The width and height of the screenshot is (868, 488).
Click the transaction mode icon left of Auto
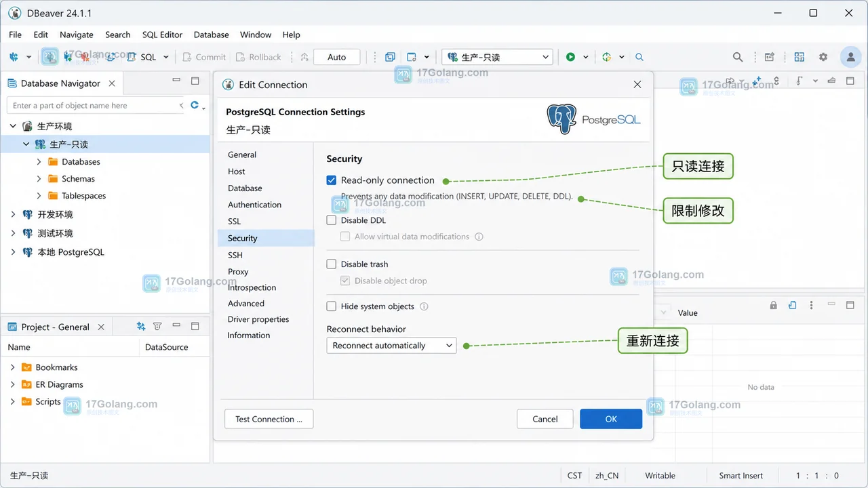pos(304,58)
